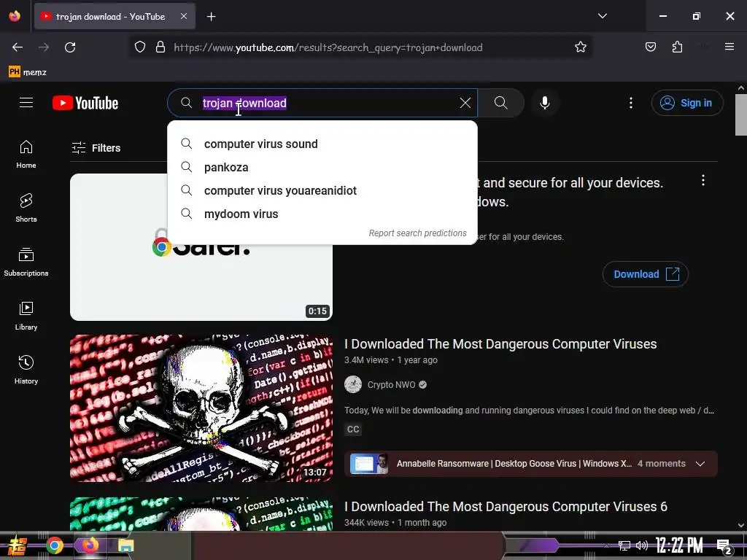Click the tracking protection shield icon
This screenshot has height=560, width=747.
point(139,47)
